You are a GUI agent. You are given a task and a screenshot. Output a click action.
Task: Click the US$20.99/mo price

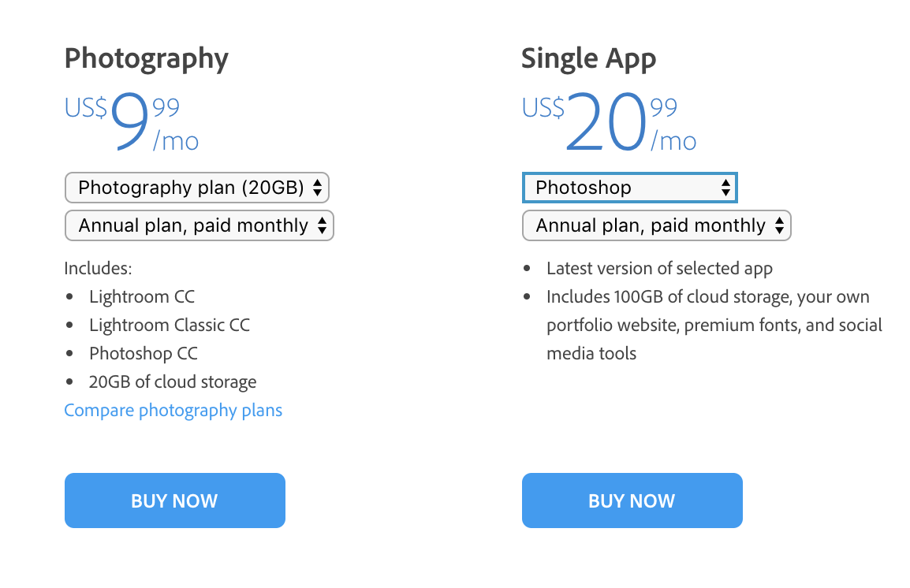point(609,123)
